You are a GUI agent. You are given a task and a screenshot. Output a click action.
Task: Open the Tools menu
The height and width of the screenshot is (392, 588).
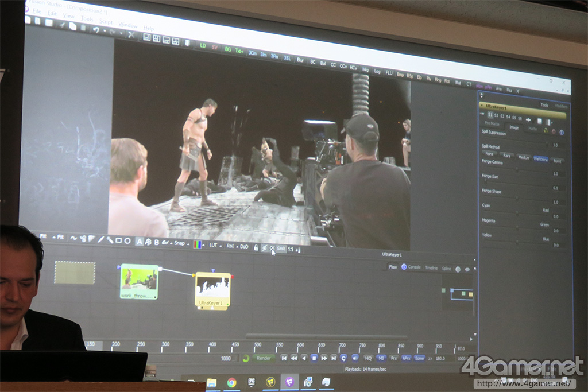coord(87,18)
